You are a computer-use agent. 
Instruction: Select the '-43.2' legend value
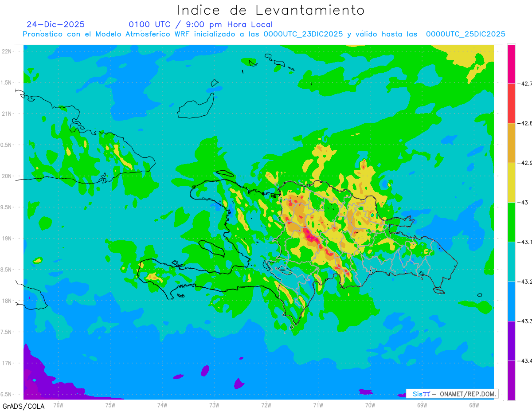click(525, 282)
